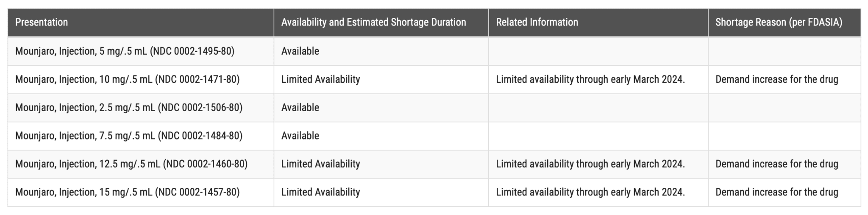Click Available status for 2.5 mg dose
The width and height of the screenshot is (868, 215).
[x=300, y=108]
